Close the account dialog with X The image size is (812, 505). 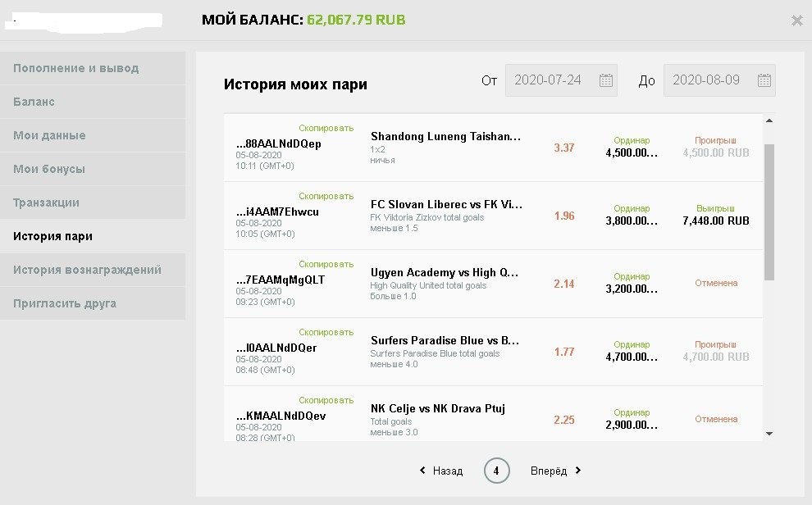point(796,20)
